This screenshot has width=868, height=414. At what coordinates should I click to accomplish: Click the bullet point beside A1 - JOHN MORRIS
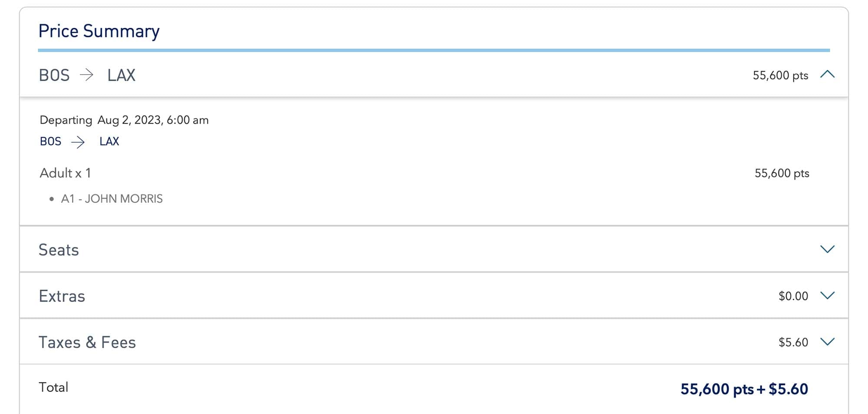(52, 199)
